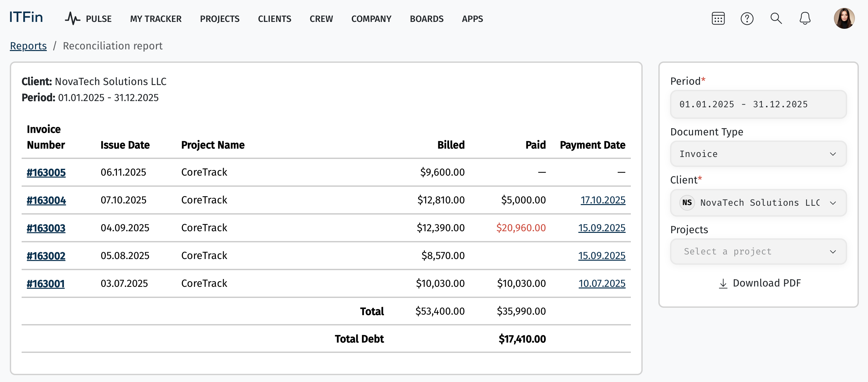
Task: Open user profile avatar
Action: pyautogui.click(x=844, y=19)
